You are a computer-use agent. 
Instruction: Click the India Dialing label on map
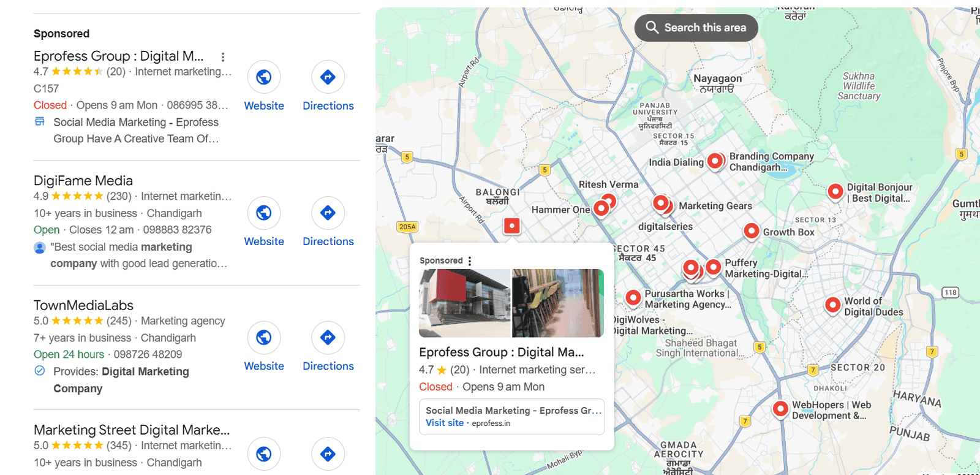coord(676,162)
